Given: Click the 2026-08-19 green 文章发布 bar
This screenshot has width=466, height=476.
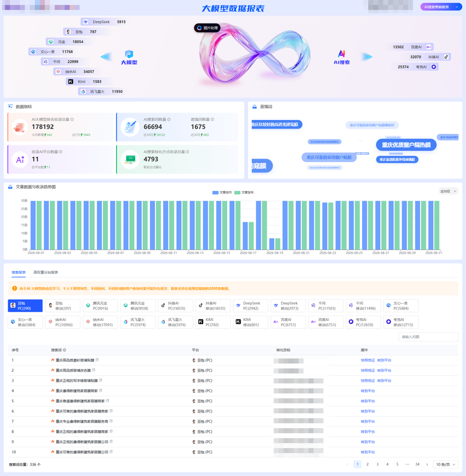Looking at the screenshot, I should coord(277,244).
